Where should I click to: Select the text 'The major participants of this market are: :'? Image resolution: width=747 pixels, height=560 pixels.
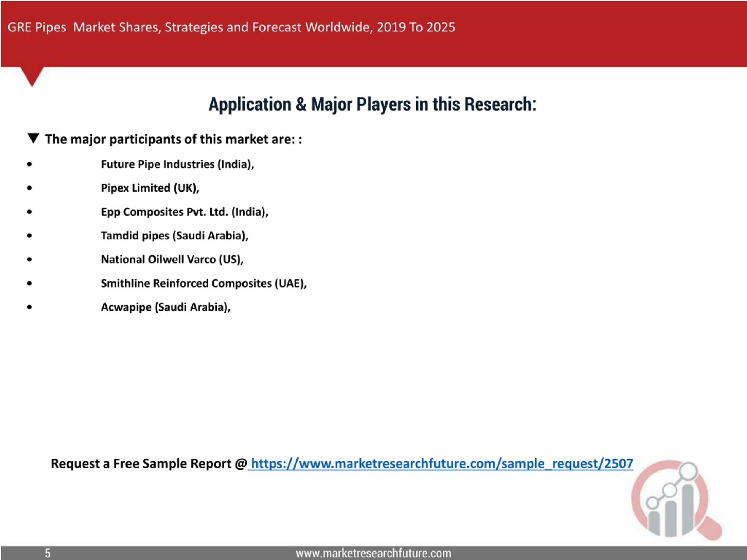[174, 139]
